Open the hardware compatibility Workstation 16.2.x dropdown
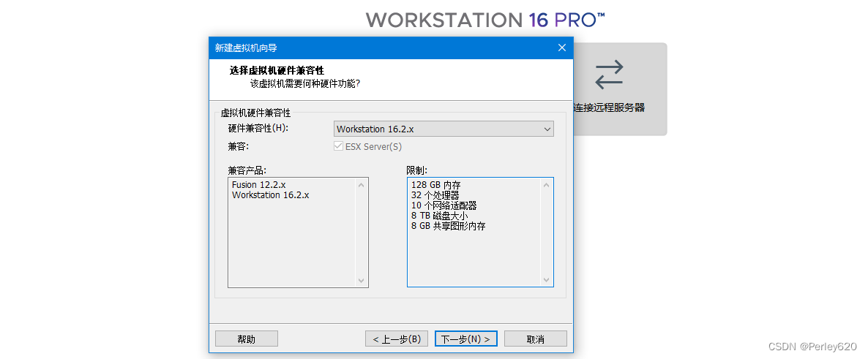Viewport: 868px width, 359px height. point(444,129)
